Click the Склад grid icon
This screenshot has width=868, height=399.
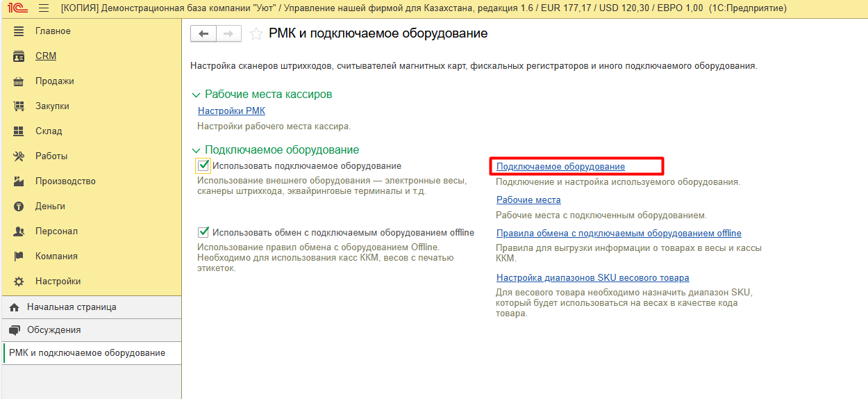click(x=19, y=131)
